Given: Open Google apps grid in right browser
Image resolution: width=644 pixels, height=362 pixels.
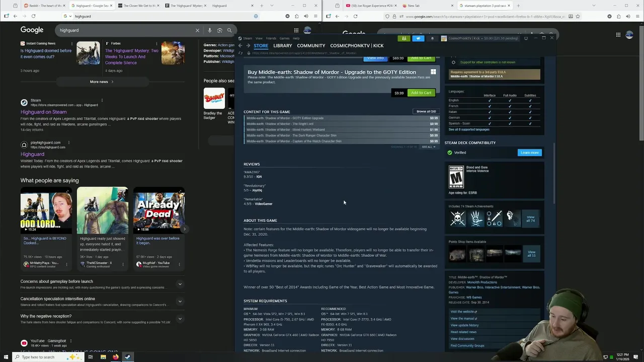Looking at the screenshot, I should click(618, 35).
